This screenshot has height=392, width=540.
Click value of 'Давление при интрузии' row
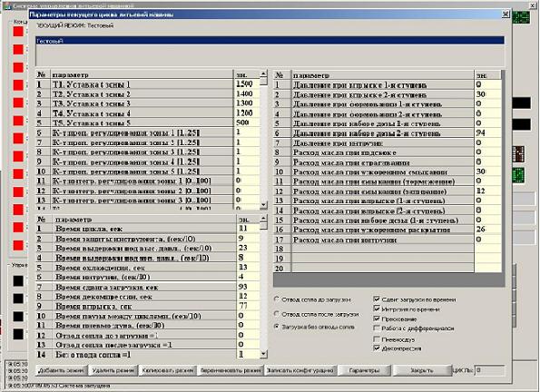click(488, 142)
